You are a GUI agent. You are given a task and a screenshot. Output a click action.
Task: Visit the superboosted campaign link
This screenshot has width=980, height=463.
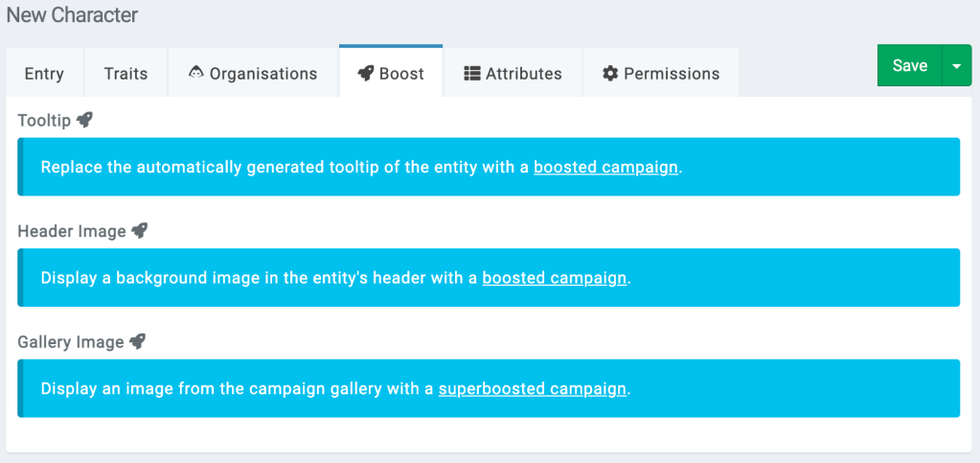click(533, 389)
